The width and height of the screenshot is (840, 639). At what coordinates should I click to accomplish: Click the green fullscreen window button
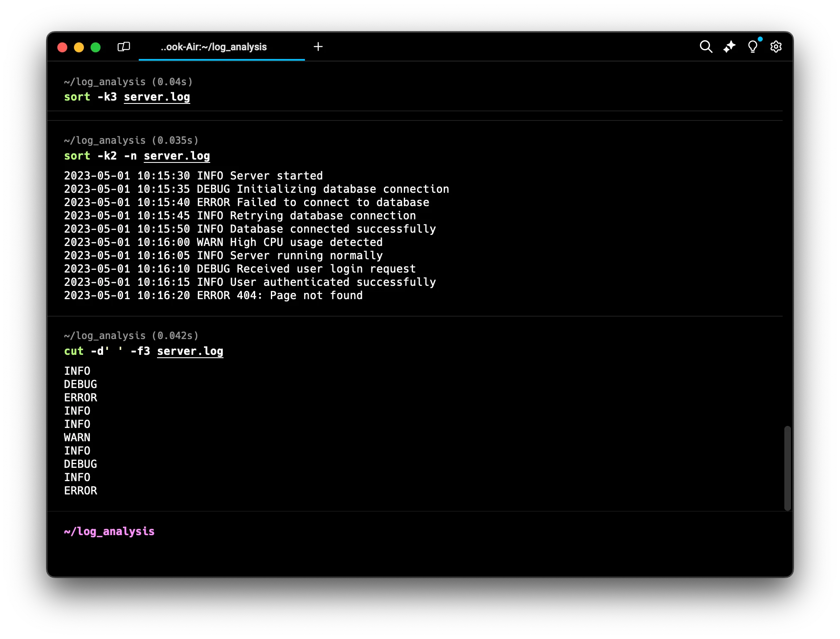[96, 47]
